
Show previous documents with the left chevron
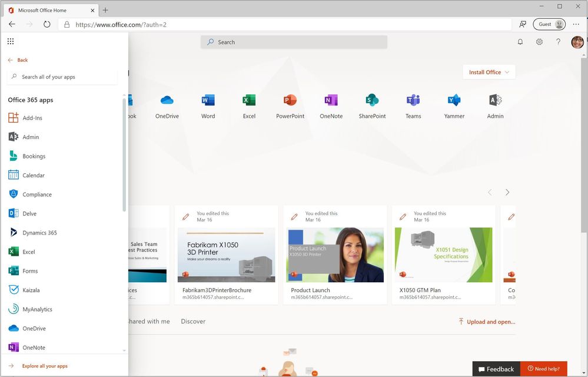490,193
